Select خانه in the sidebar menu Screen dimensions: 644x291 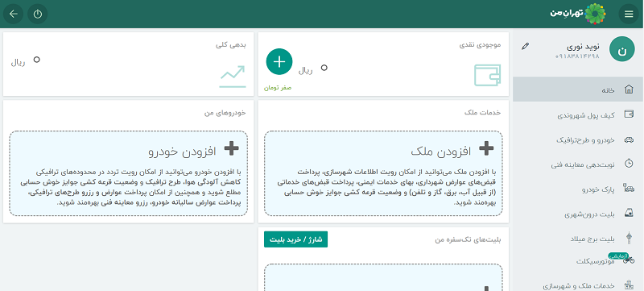[x=577, y=89]
